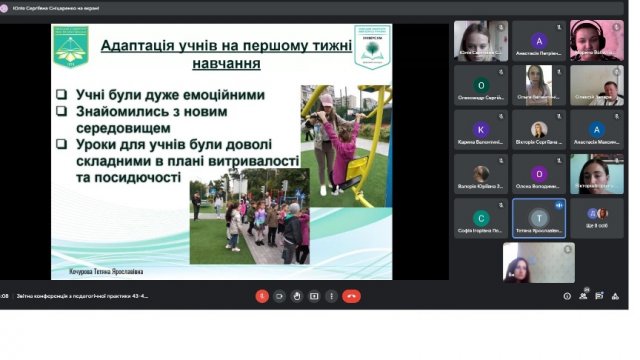Click the slide title 'Адаптація учнів на першому тижні'
Image resolution: width=640 pixels, height=360 pixels.
pos(226,45)
